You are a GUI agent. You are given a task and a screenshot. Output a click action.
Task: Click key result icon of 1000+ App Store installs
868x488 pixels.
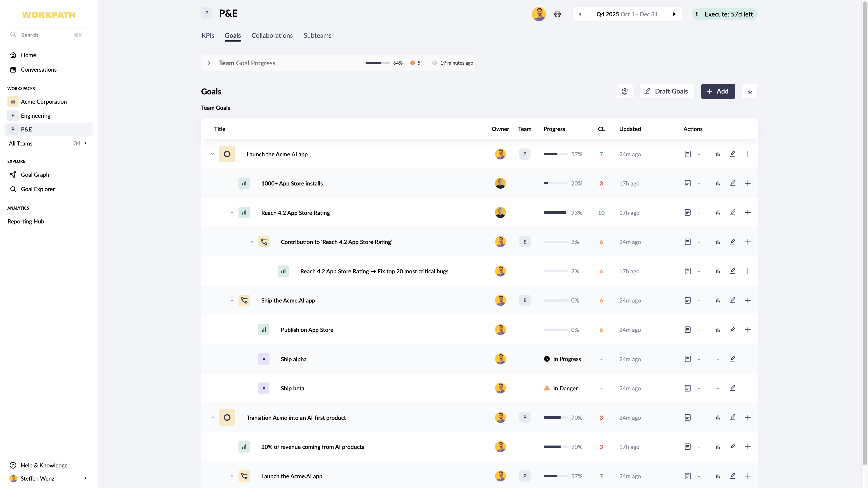pos(244,183)
